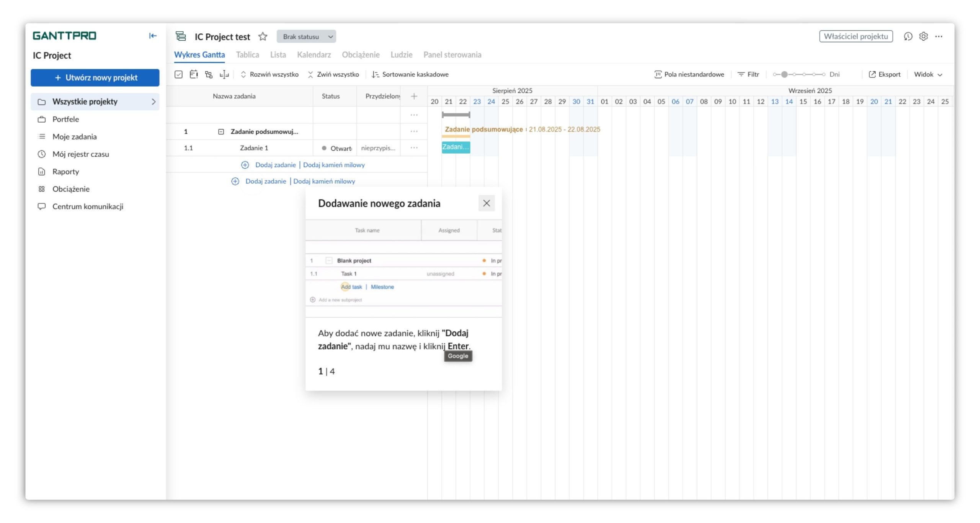The width and height of the screenshot is (980, 523).
Task: Switch to the Tablica tab
Action: coord(247,55)
